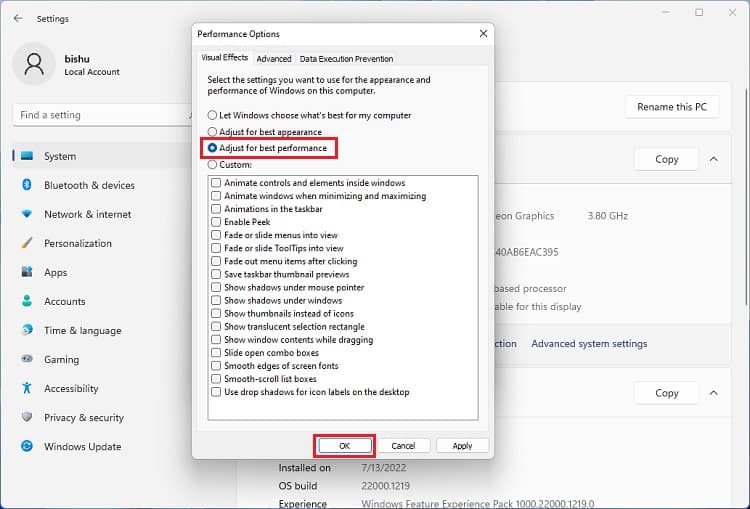The height and width of the screenshot is (509, 750).
Task: Check 'Fade or slide ToolTips into view'
Action: 216,248
